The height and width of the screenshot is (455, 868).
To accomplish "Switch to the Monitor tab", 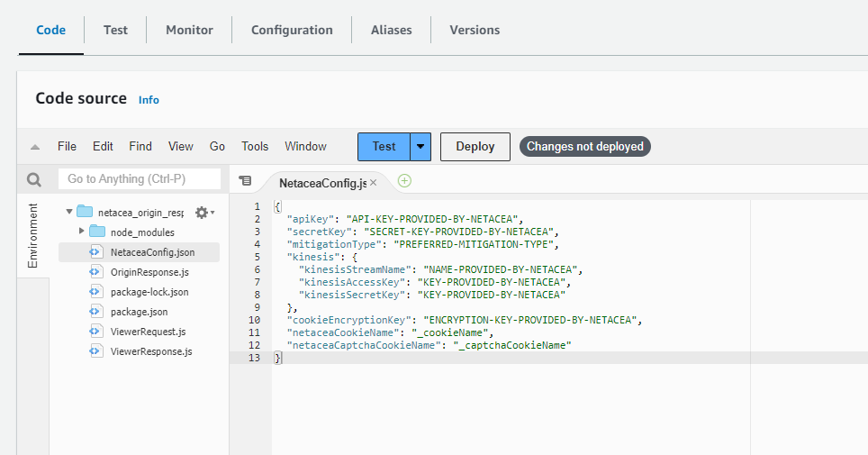I will (189, 30).
